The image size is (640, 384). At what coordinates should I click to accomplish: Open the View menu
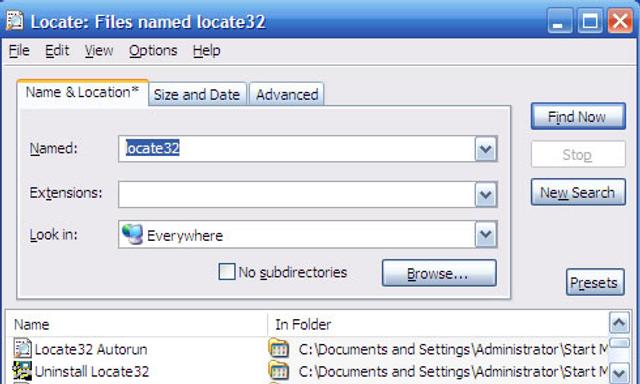(x=99, y=51)
